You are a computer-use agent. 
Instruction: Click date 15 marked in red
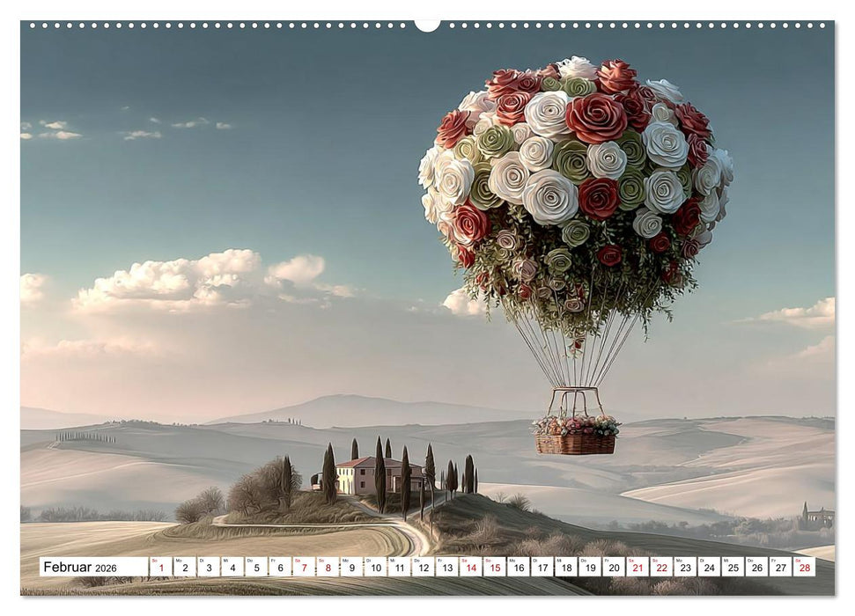point(497,568)
